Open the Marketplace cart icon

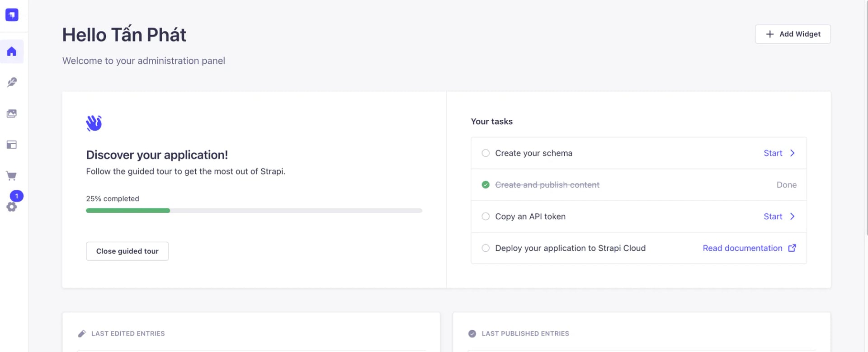pos(12,176)
